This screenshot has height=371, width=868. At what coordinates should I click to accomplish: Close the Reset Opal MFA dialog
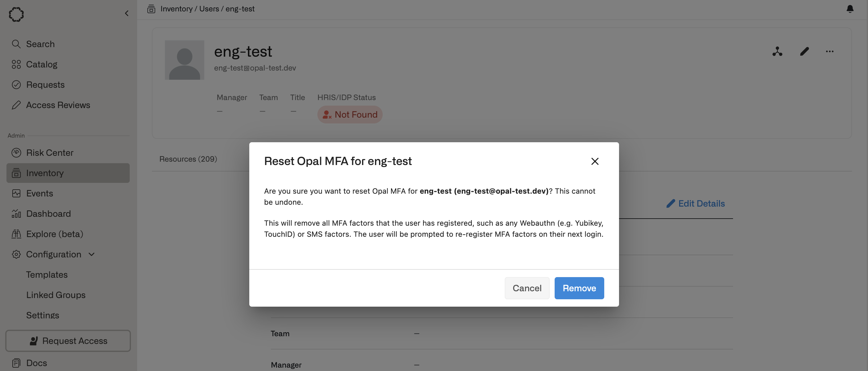coord(595,161)
